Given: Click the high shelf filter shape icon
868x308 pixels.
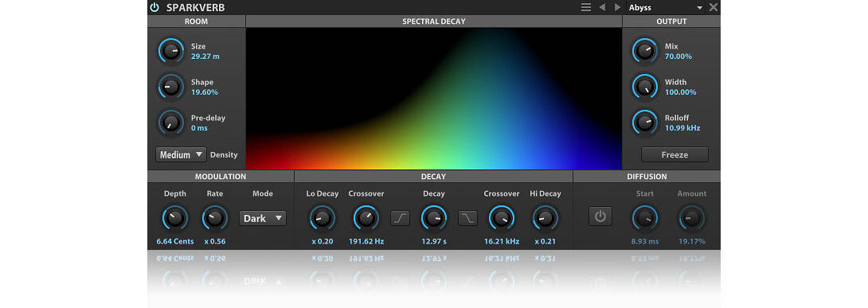Looking at the screenshot, I should (467, 218).
